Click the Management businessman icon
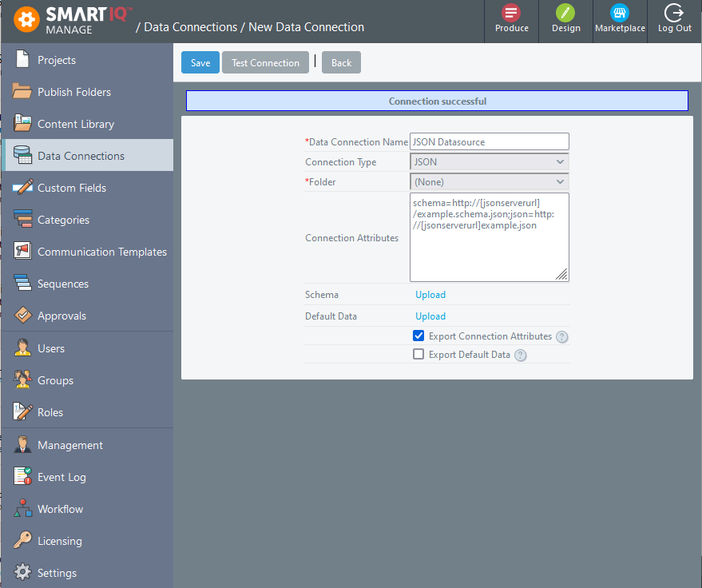The width and height of the screenshot is (702, 588). (22, 444)
